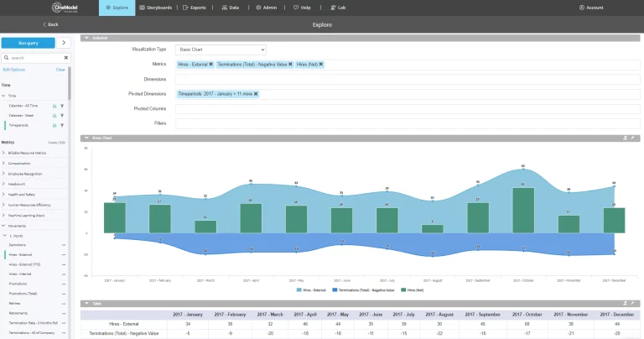
Task: Open the Explore tab
Action: coord(117,8)
